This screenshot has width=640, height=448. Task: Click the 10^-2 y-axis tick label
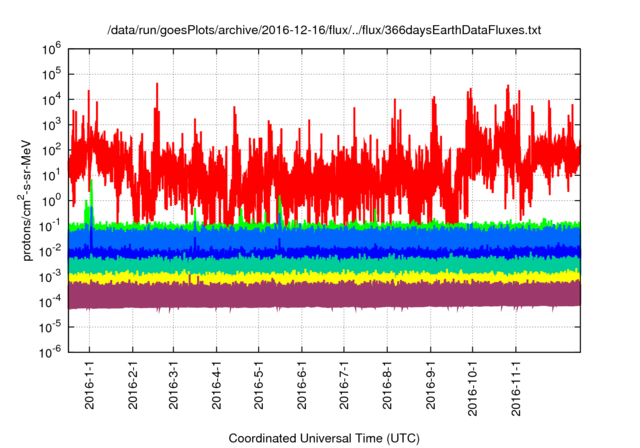[50, 252]
